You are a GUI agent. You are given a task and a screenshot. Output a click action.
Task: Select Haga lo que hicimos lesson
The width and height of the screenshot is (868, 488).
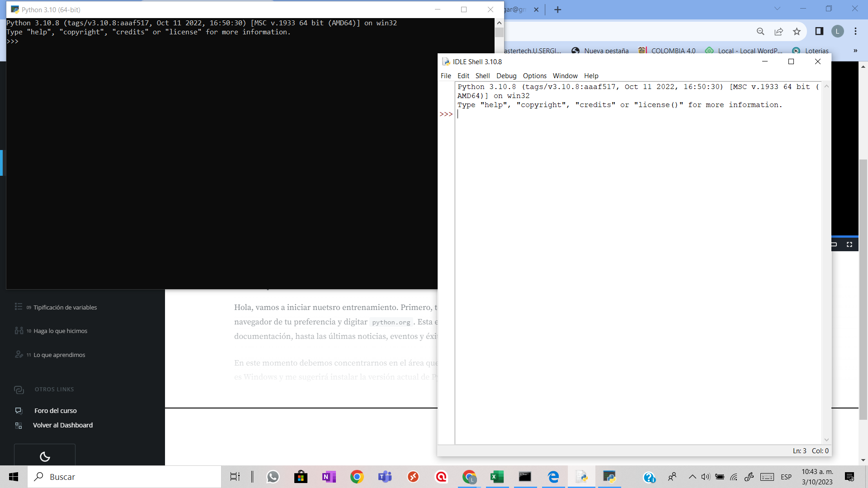click(x=60, y=331)
